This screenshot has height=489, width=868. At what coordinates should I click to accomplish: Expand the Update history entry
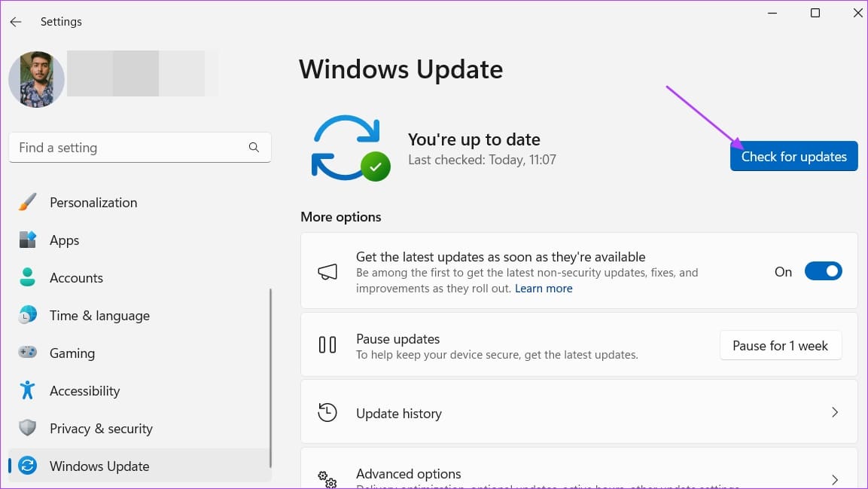[834, 412]
